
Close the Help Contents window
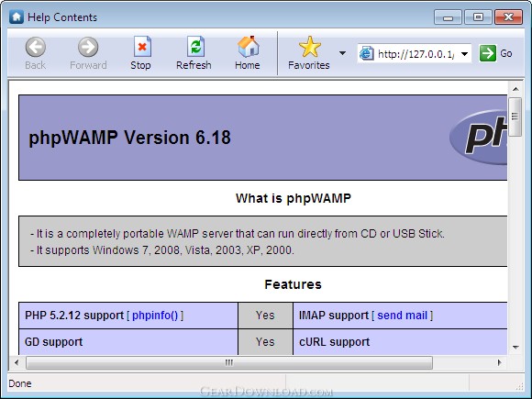click(x=508, y=17)
